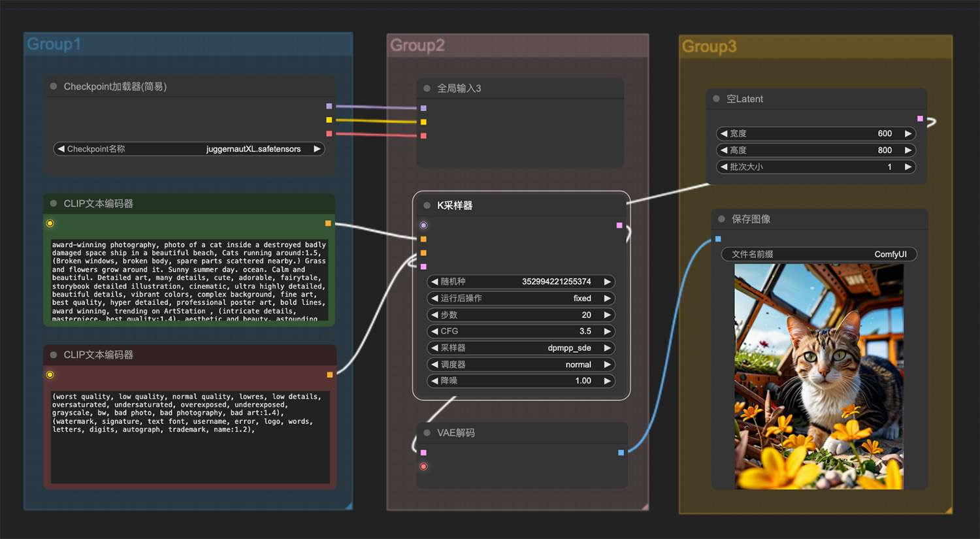The image size is (980, 539).
Task: Collapse the Checkpoint加载器(简易) node via its dot
Action: click(x=54, y=86)
